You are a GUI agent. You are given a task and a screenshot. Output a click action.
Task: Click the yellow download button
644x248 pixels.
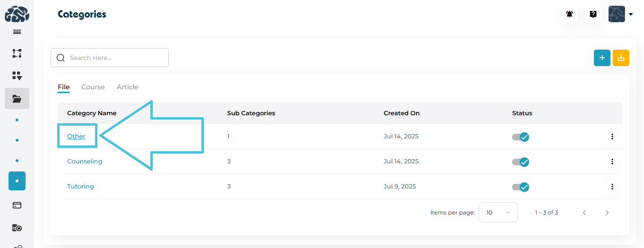[x=621, y=58]
